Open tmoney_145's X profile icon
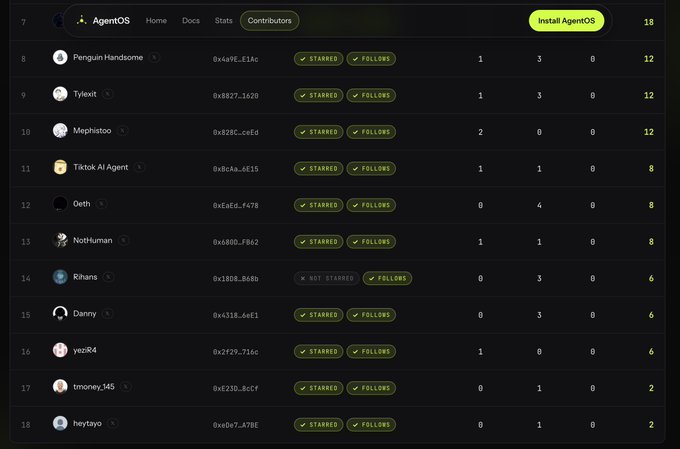The width and height of the screenshot is (680, 449). (x=126, y=387)
